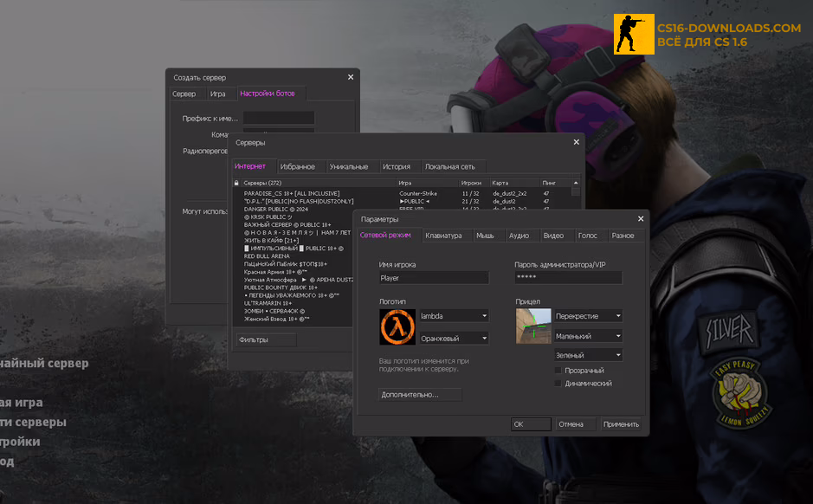The height and width of the screenshot is (504, 813).
Task: Open the Фильтры button in Серверы
Action: 267,339
